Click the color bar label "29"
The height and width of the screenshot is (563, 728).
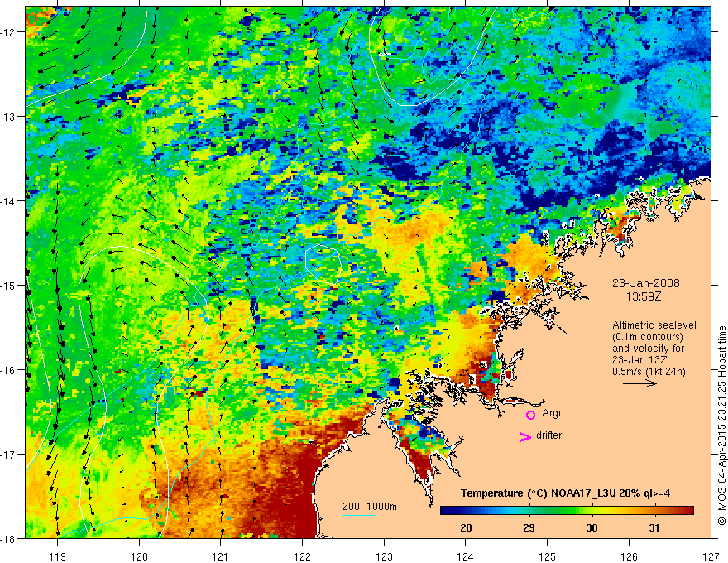click(529, 528)
